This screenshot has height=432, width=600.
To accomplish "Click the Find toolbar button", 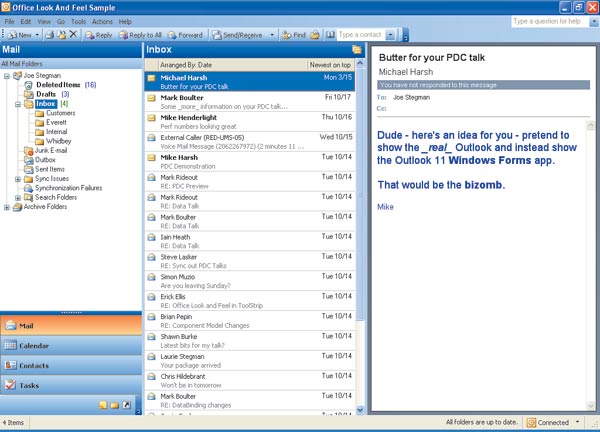I will 295,34.
